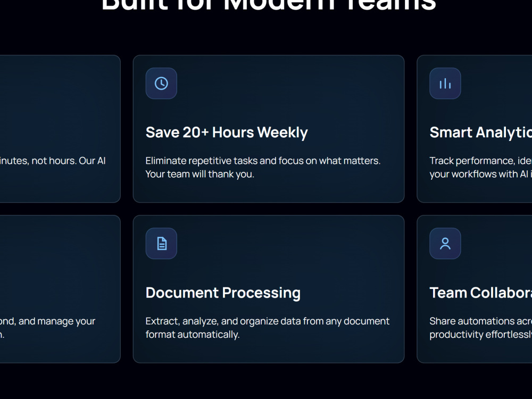Click the text 'ond, and manage your'
Screen dimensions: 532x399
pos(47,321)
